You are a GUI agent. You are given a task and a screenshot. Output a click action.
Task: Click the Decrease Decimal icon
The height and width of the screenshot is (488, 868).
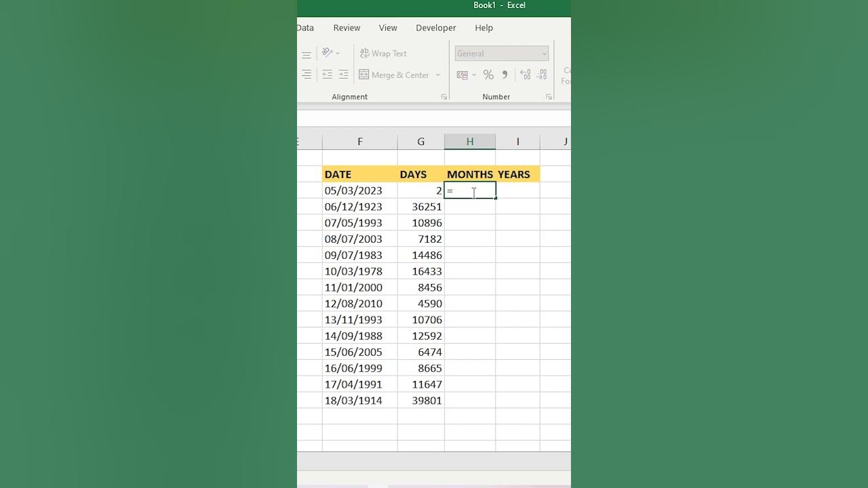point(542,75)
